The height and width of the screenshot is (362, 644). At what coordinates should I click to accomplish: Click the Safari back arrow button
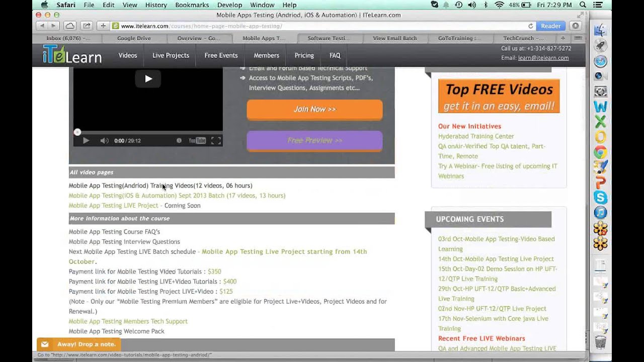(42, 26)
